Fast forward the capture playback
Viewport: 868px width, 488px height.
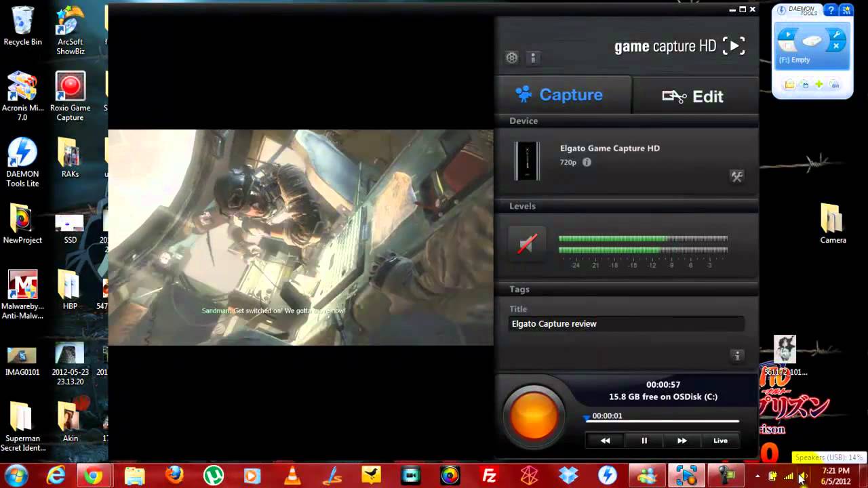pos(682,441)
